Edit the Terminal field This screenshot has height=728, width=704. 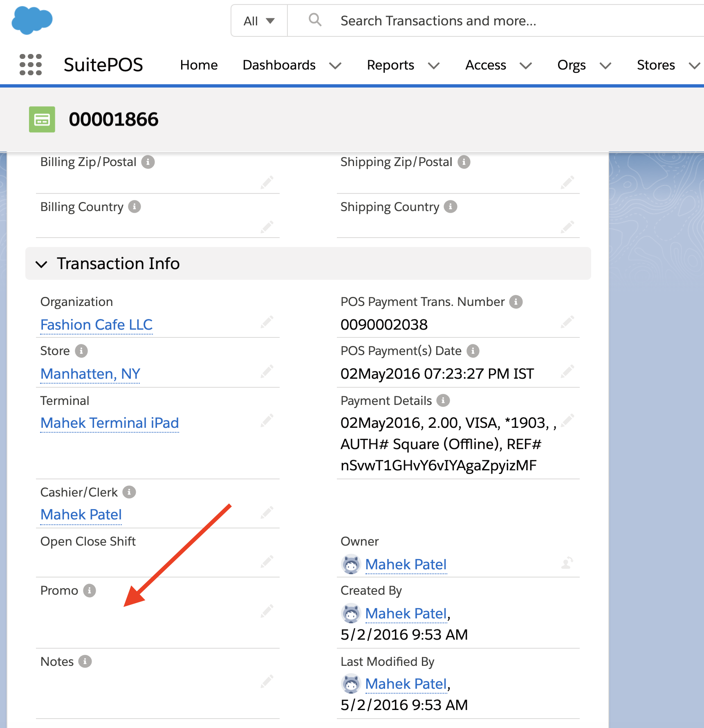[267, 420]
